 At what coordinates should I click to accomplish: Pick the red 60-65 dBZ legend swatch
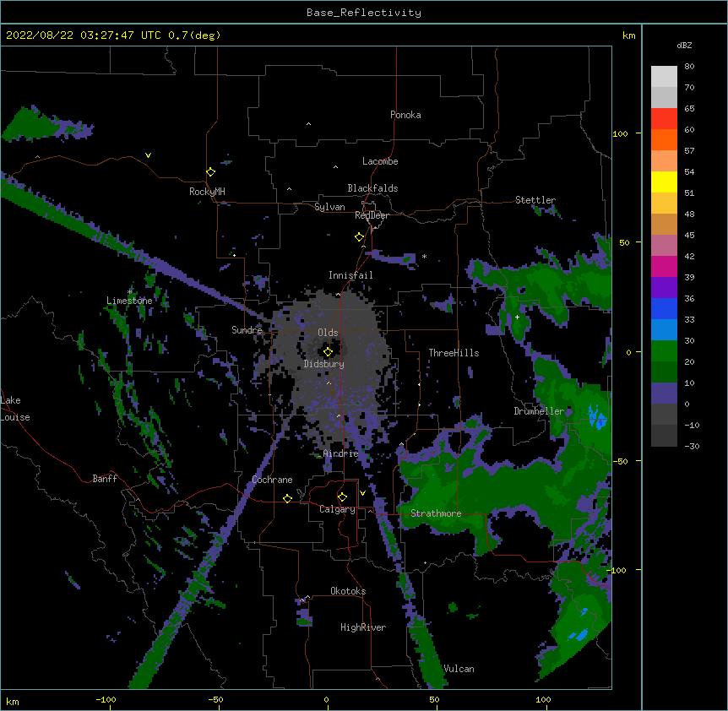[664, 119]
